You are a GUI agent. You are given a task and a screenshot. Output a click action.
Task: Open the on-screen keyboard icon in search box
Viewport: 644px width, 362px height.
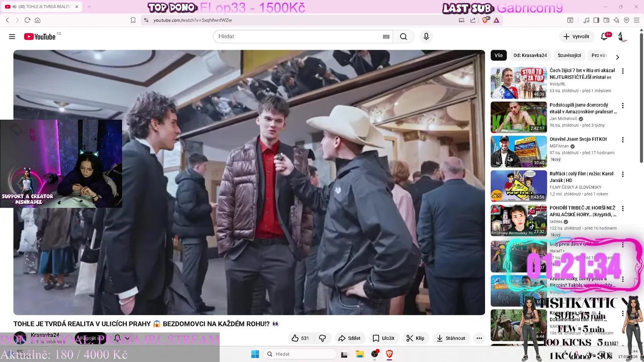tap(386, 37)
